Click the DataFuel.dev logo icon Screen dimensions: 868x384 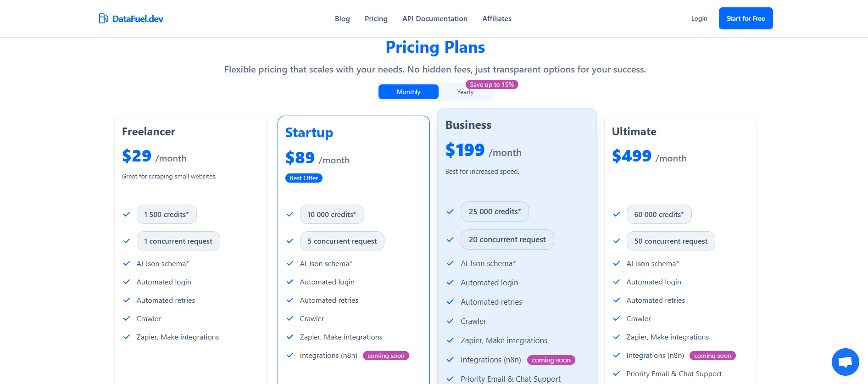click(x=103, y=18)
